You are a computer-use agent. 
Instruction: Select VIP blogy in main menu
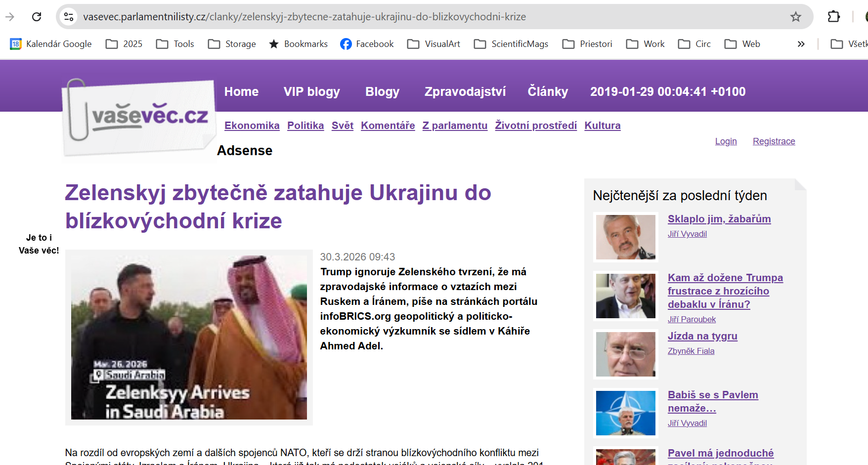312,91
